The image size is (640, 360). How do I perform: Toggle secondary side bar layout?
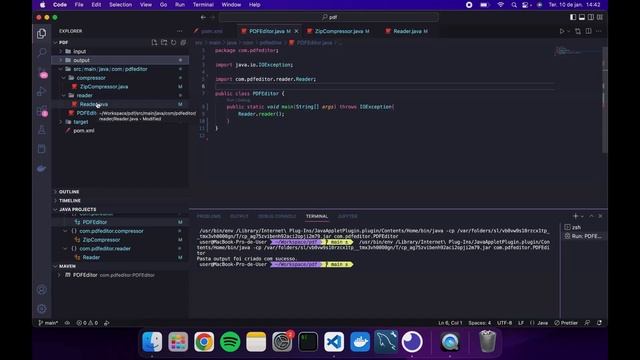coord(591,17)
